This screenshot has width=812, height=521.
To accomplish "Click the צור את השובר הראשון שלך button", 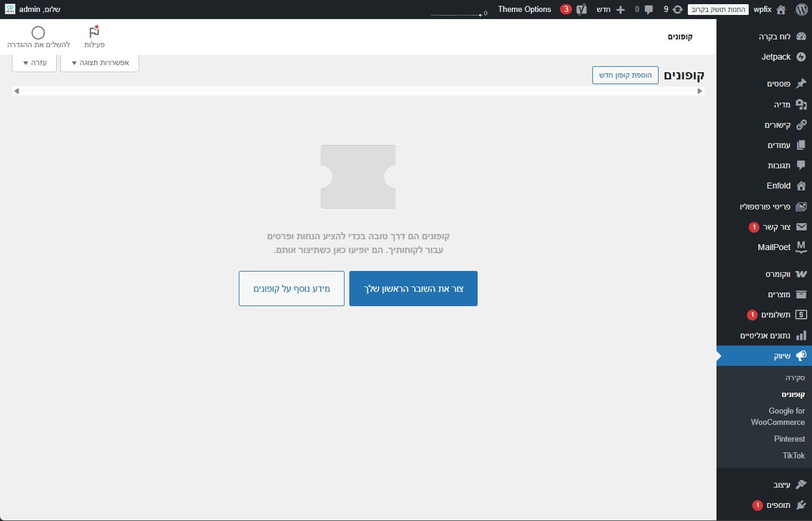I will pyautogui.click(x=413, y=289).
